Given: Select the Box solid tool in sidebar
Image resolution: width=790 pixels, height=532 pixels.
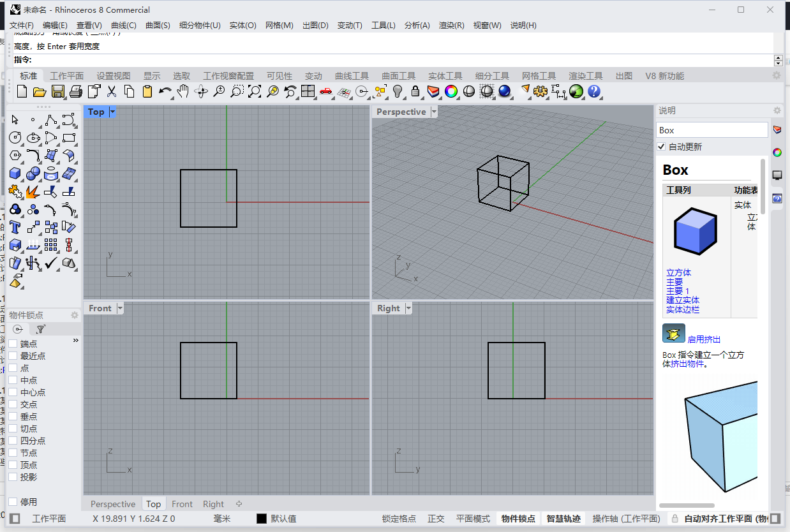Looking at the screenshot, I should [15, 174].
